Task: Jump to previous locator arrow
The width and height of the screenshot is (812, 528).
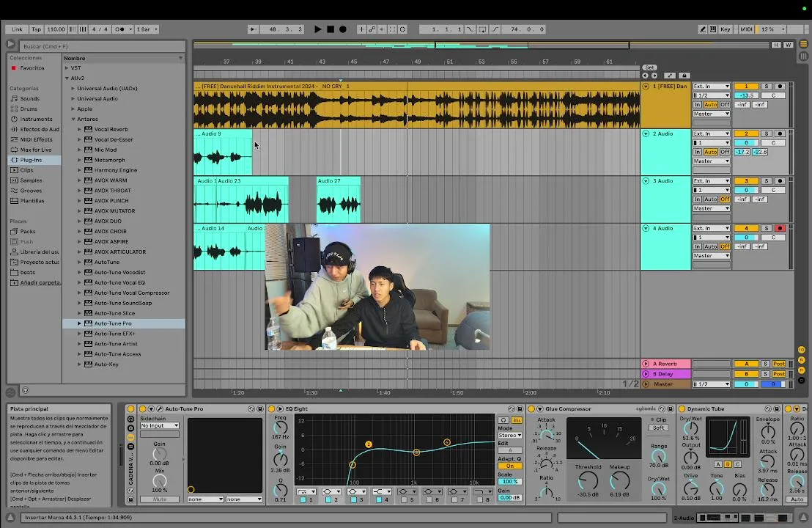Action: point(645,76)
